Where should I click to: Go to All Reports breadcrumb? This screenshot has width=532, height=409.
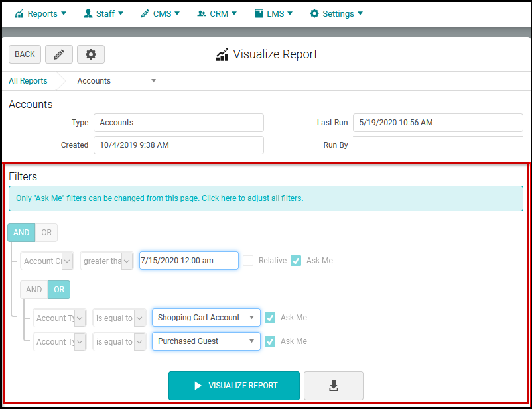28,81
